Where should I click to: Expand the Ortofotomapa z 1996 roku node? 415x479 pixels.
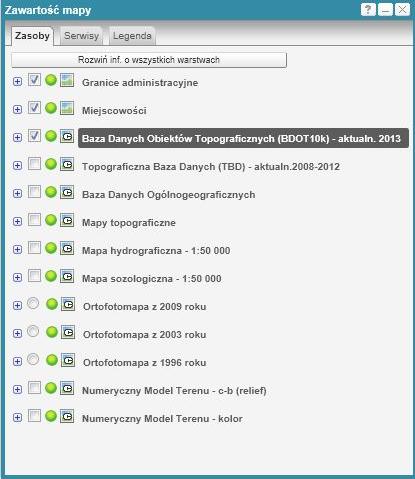tap(17, 362)
